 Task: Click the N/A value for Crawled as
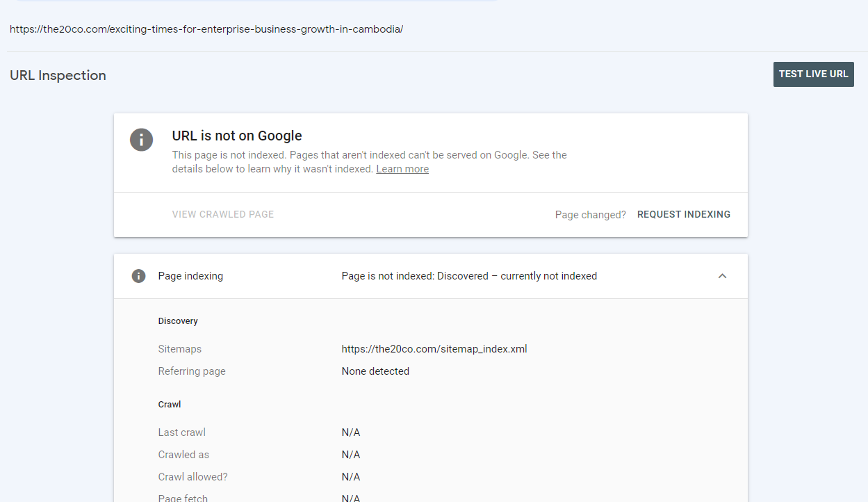point(351,455)
